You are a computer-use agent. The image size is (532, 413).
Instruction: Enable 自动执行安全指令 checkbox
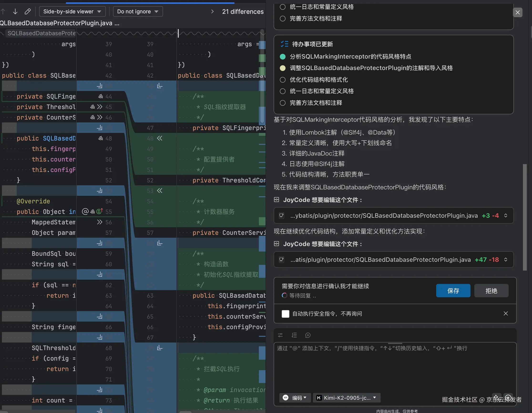point(285,314)
